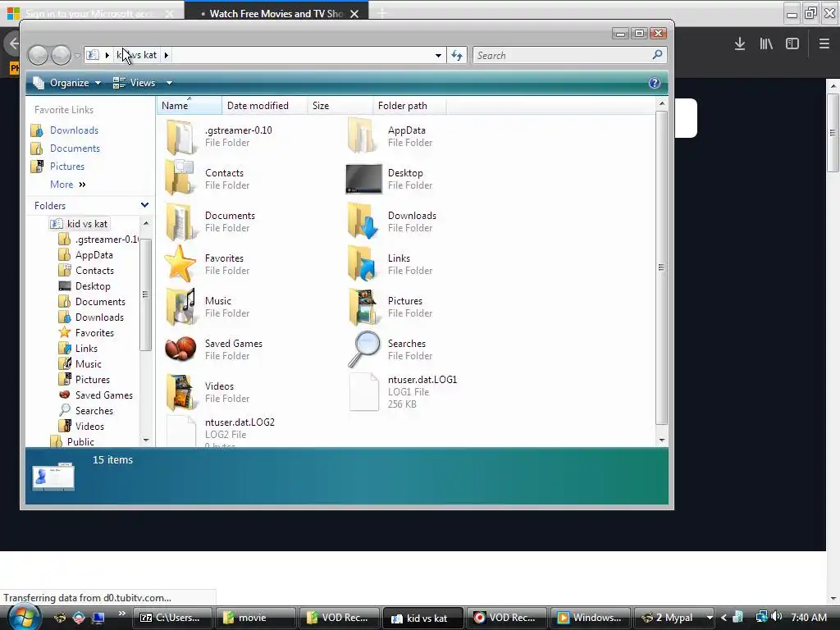The width and height of the screenshot is (840, 630).
Task: Select the Searches magnifier icon in file list
Action: 363,349
